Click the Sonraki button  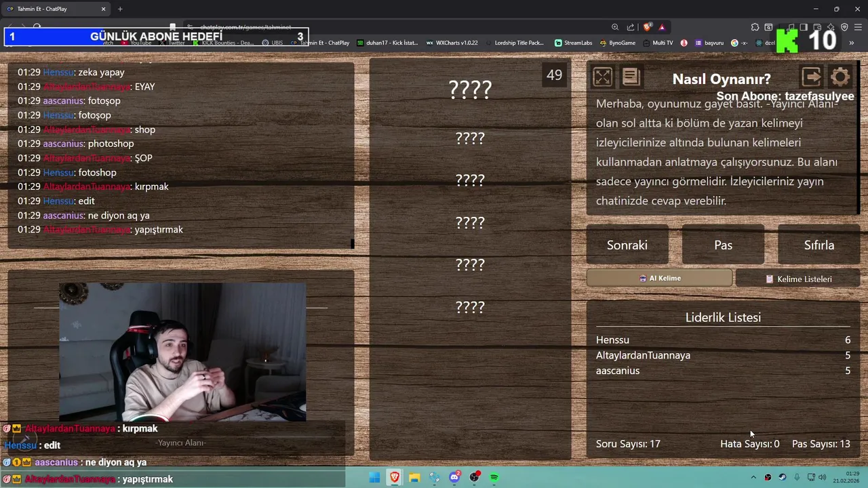pos(627,245)
